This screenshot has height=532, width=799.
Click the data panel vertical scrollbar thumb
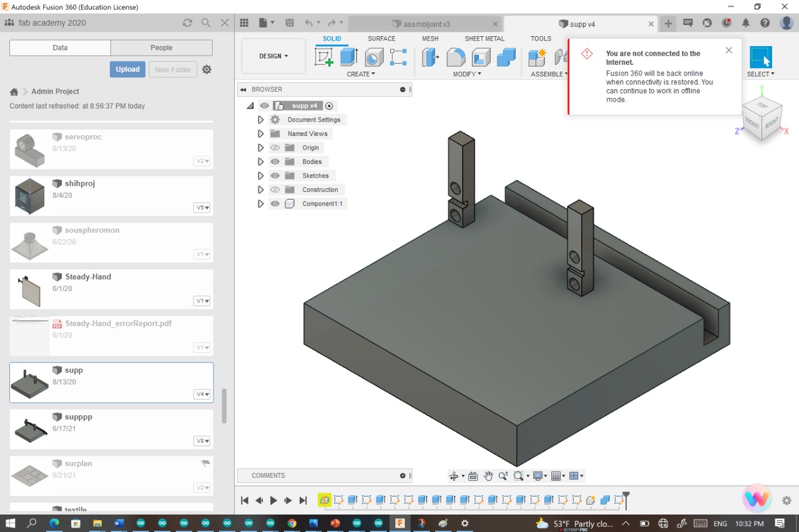click(x=224, y=405)
